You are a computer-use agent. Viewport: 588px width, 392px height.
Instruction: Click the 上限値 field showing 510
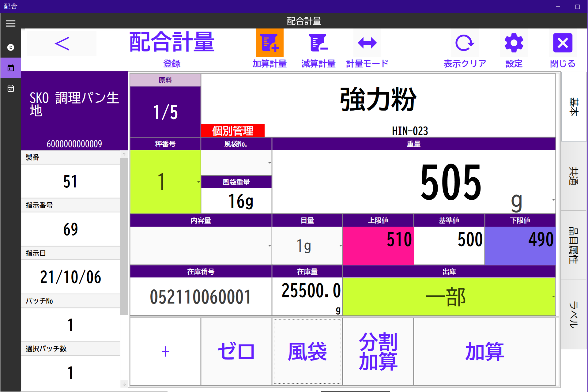[378, 246]
